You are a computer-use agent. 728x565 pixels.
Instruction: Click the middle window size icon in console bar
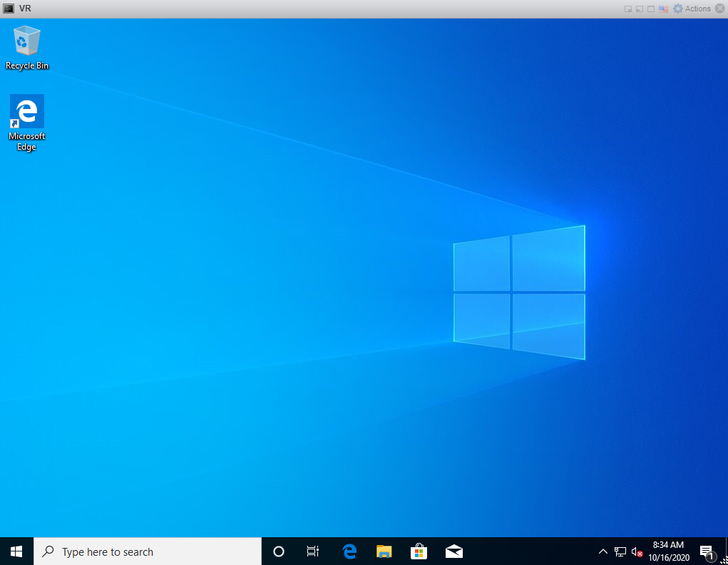(640, 9)
